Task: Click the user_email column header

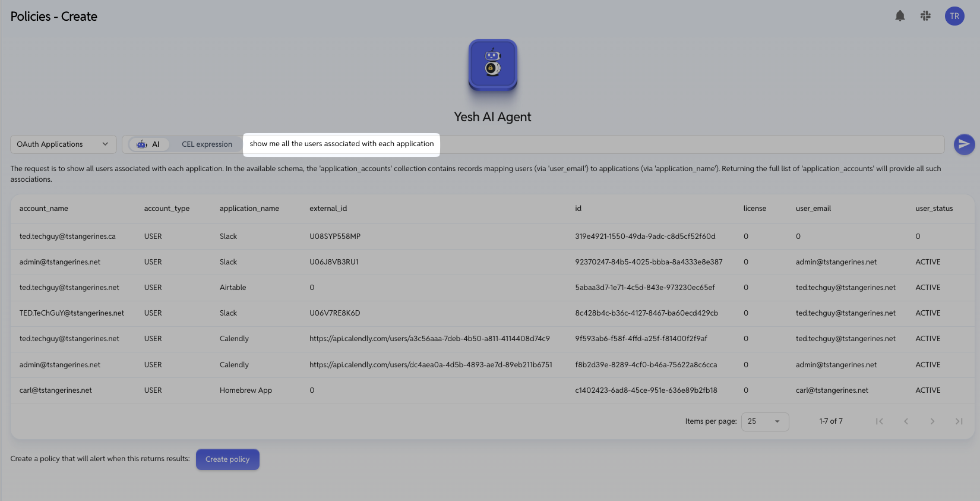Action: pos(813,209)
